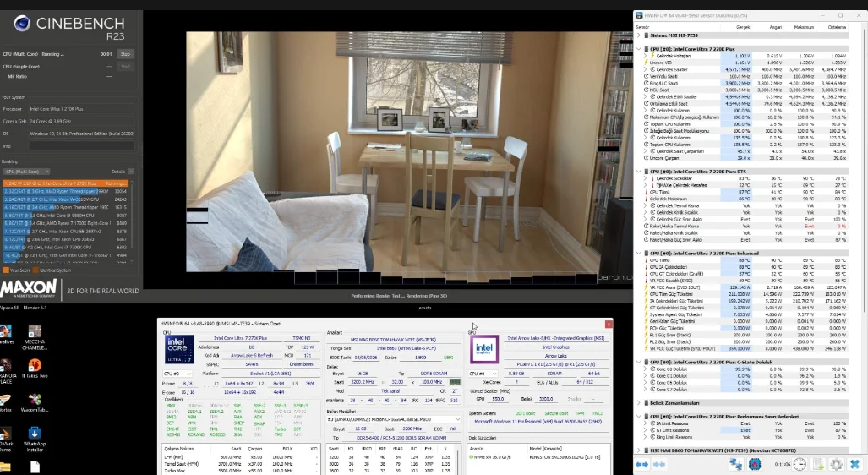Image resolution: width=868 pixels, height=475 pixels.
Task: Select the NGU Saati sensor row
Action: coord(745,90)
